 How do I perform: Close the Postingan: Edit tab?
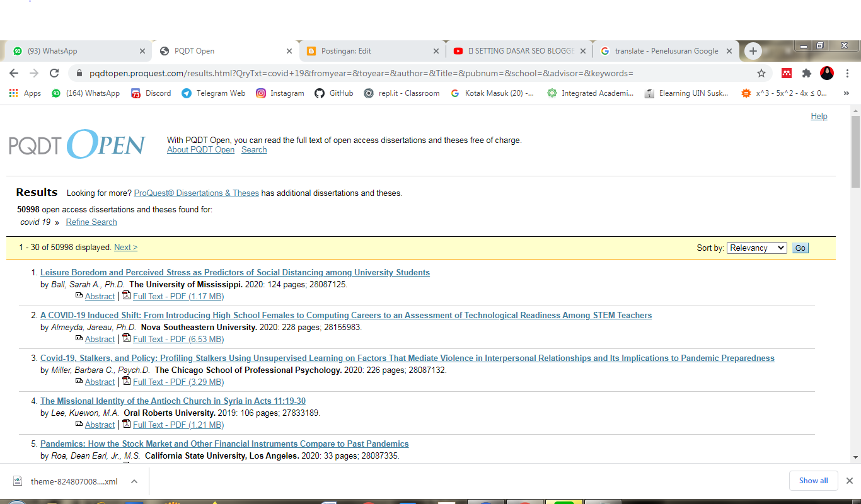(436, 51)
